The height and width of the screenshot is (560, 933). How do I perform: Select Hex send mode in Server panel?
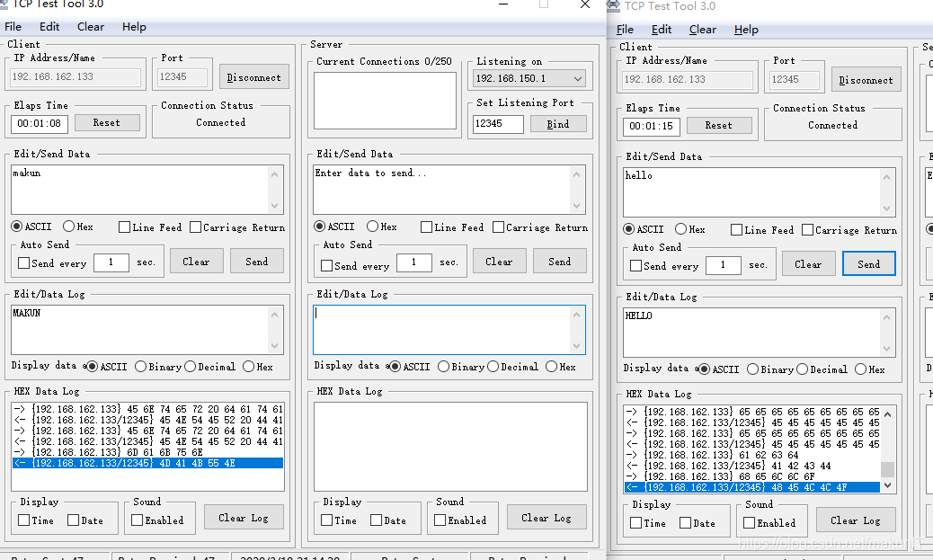382,227
